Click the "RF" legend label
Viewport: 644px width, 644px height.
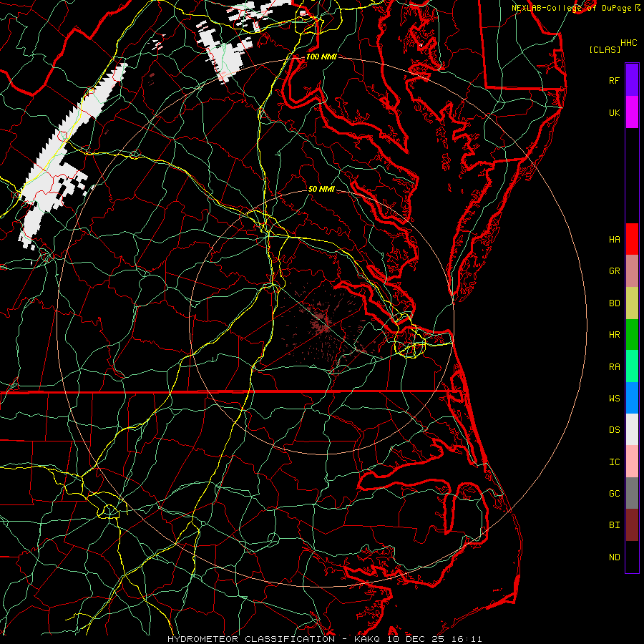614,80
